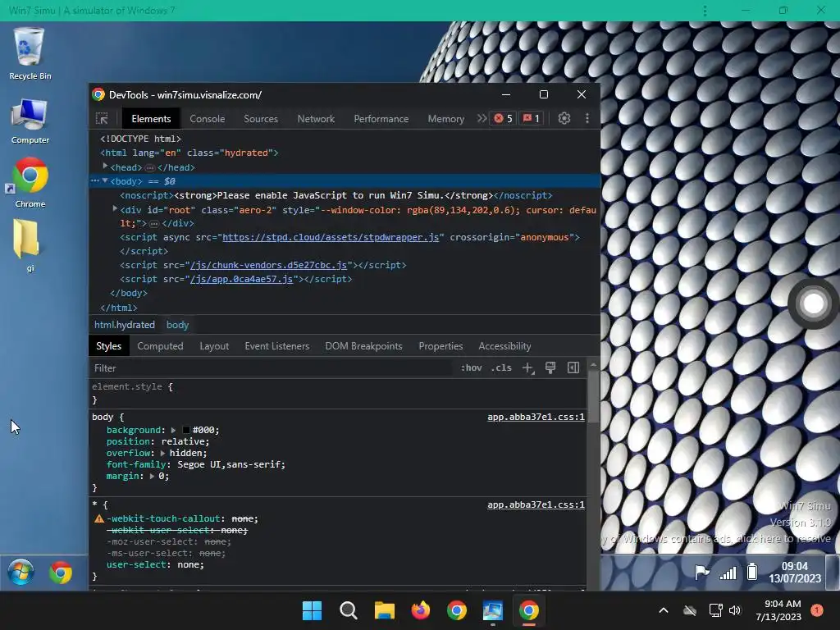Open the Accessibility pane tab

point(504,346)
